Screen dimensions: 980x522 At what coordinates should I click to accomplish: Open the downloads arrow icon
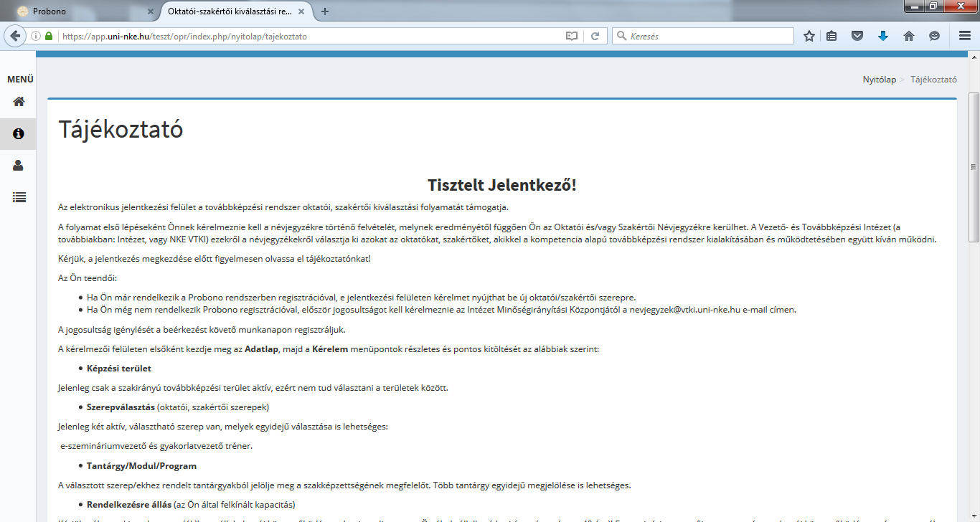883,36
